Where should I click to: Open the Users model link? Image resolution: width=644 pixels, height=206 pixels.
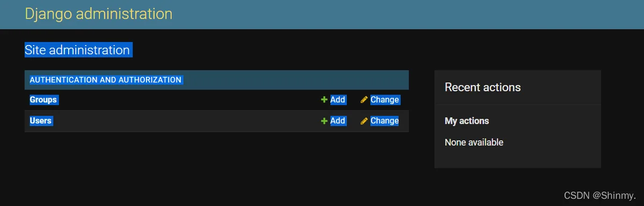[x=41, y=121]
